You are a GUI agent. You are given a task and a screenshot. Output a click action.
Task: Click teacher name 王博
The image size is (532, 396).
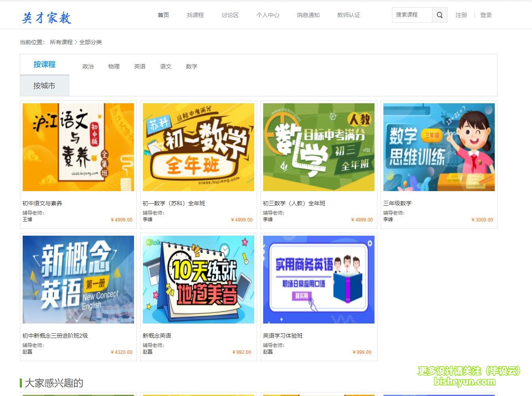click(x=27, y=219)
